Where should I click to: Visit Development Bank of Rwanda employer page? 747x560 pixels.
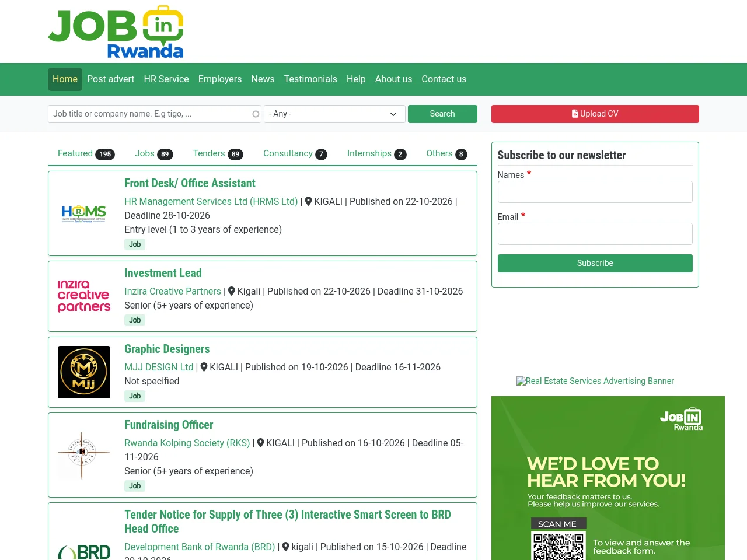point(200,547)
